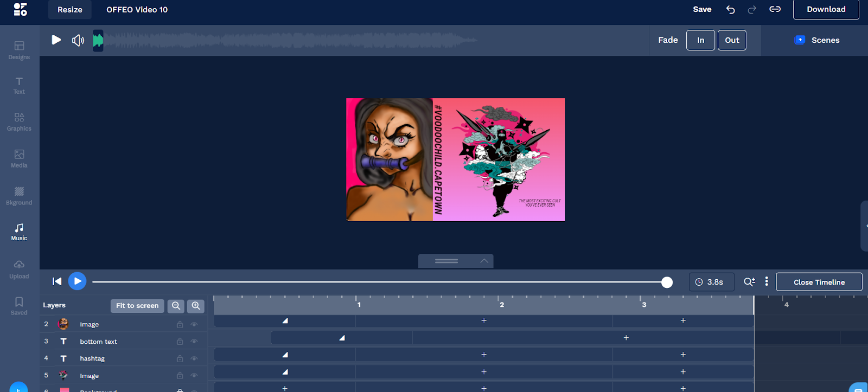
Task: Click the timeline panel drag handle
Action: tap(446, 261)
